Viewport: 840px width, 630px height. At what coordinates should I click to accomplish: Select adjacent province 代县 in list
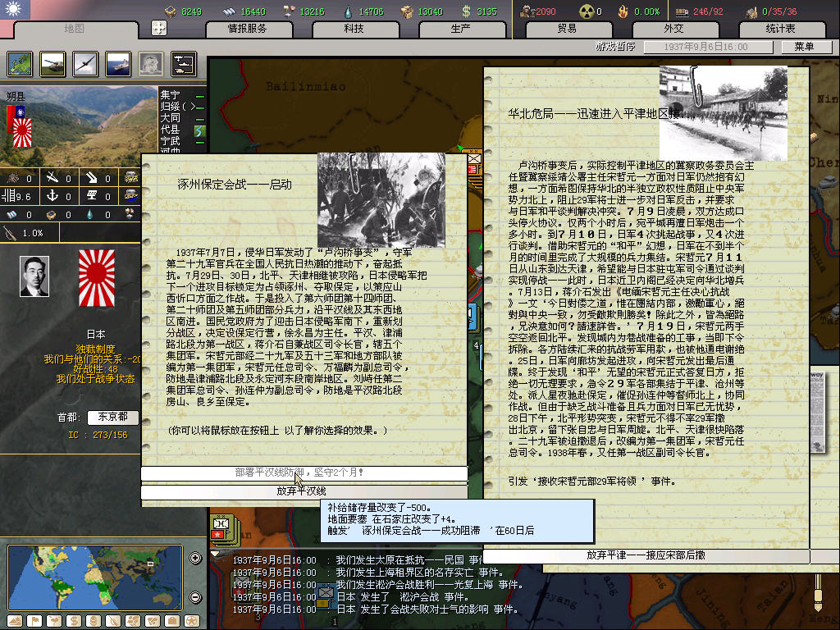171,130
